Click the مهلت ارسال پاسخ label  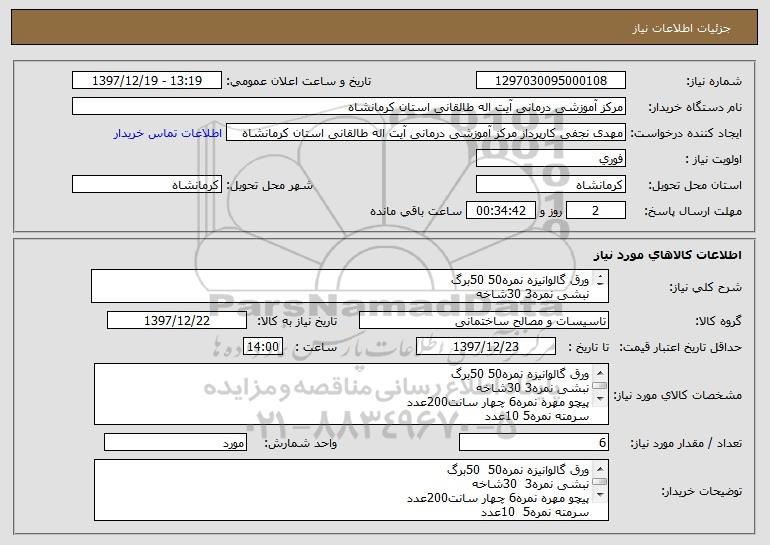point(693,211)
